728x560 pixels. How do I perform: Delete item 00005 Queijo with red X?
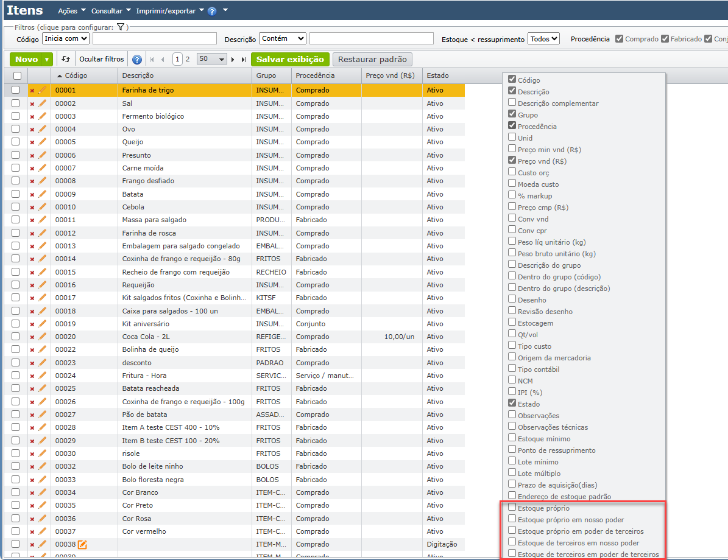pyautogui.click(x=32, y=142)
